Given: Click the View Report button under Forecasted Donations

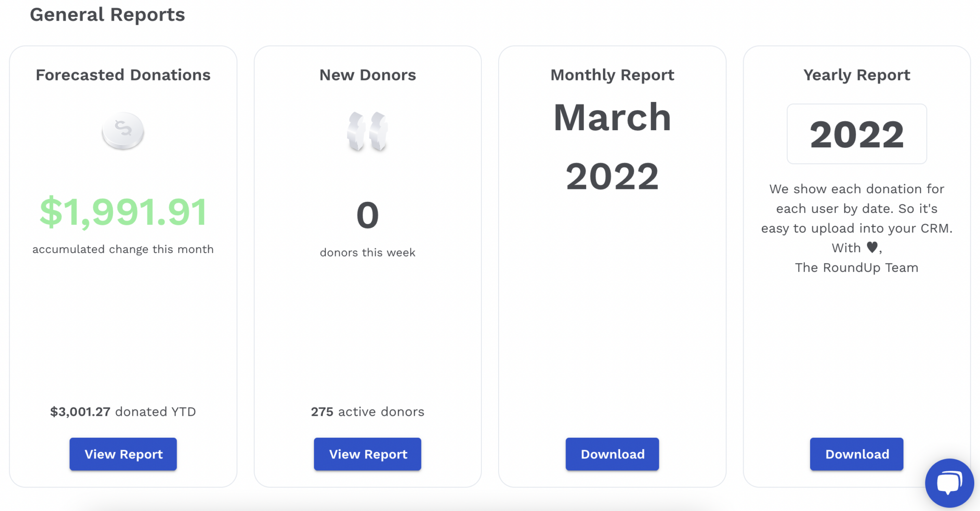Looking at the screenshot, I should pyautogui.click(x=122, y=454).
